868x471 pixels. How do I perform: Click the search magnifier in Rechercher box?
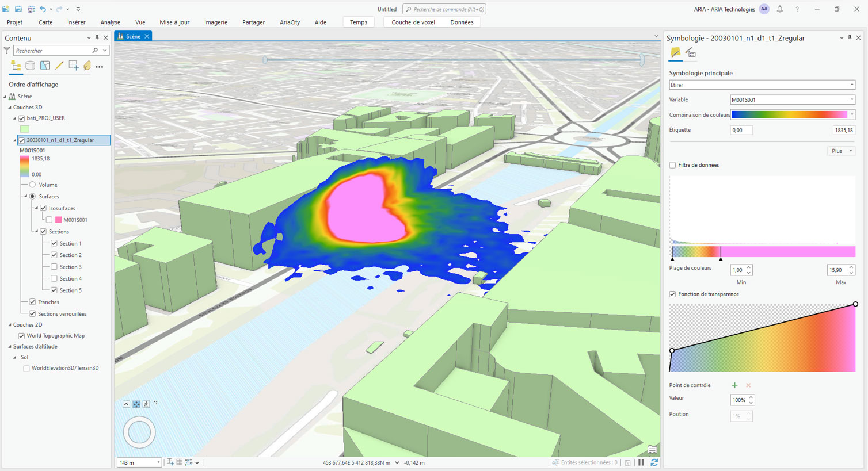(95, 51)
